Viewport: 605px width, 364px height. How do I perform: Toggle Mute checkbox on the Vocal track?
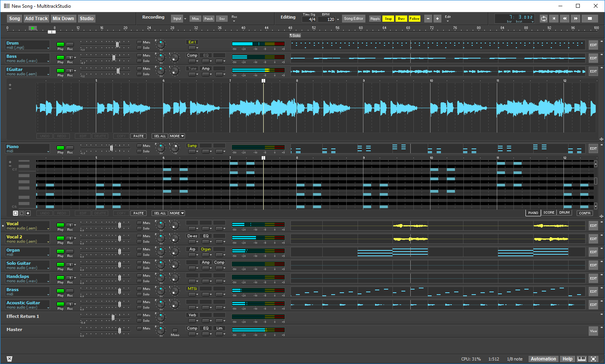139,223
